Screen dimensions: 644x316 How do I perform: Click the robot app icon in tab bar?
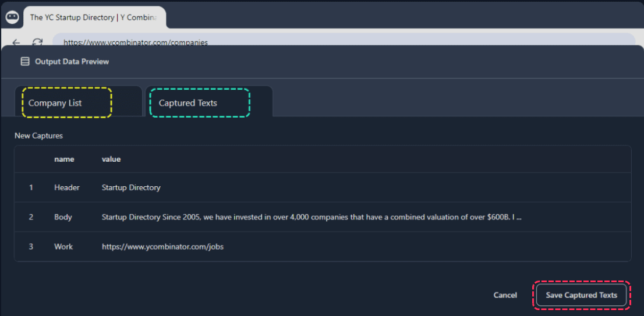(x=12, y=17)
